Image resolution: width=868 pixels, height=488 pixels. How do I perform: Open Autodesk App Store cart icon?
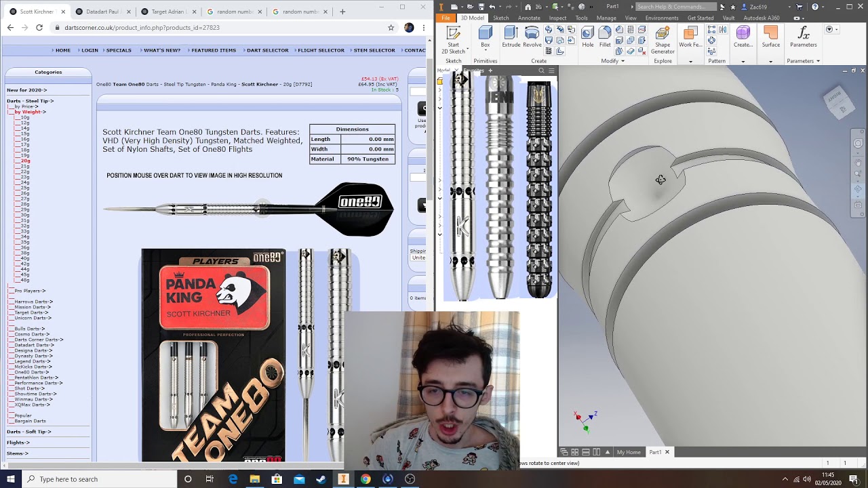[800, 7]
